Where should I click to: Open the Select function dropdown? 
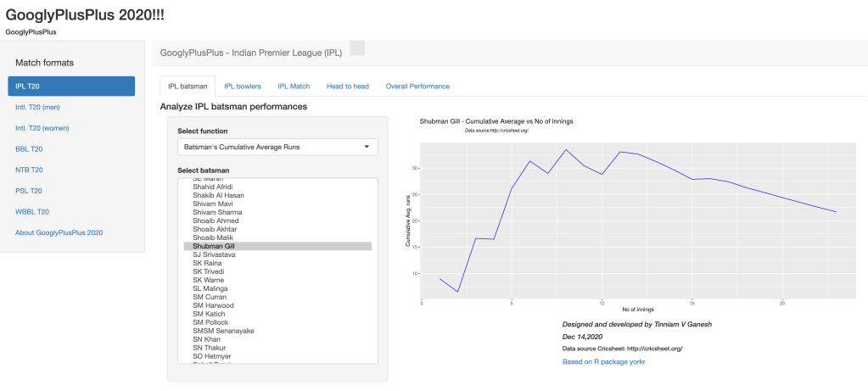tap(277, 147)
